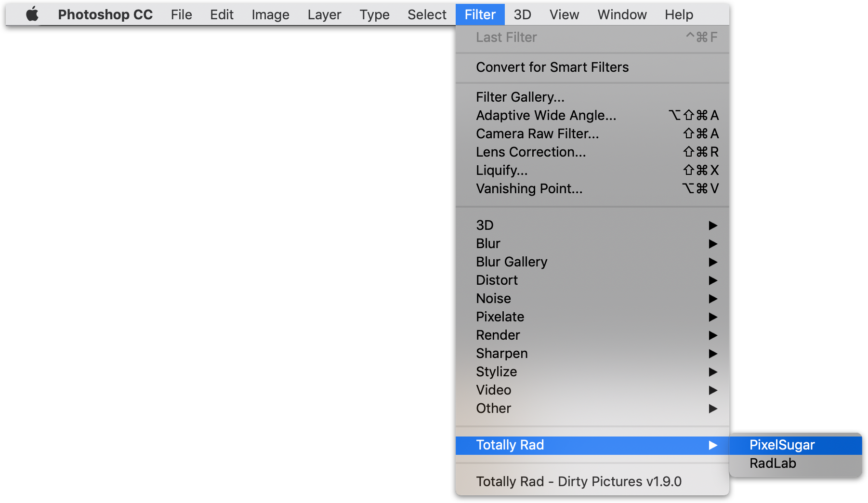Expand the Sharpen submenu
Viewport: 868px width, 503px height.
(592, 353)
